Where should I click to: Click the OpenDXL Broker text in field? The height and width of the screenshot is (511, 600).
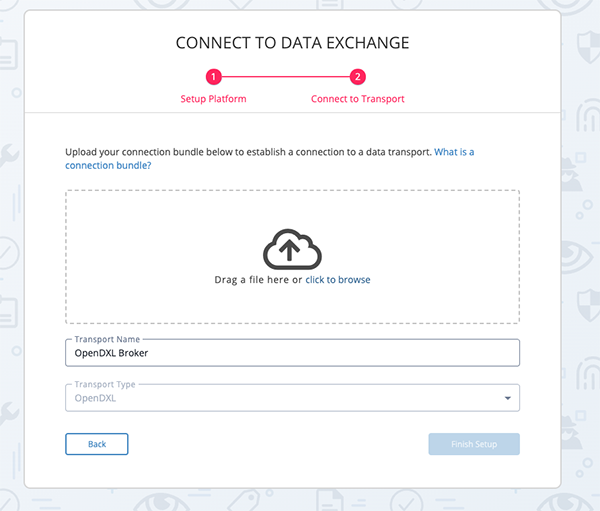(x=111, y=353)
